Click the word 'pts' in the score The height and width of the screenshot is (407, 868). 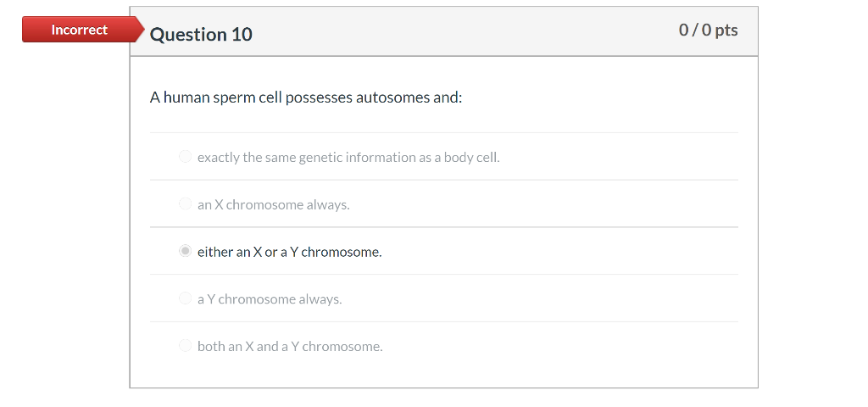(x=726, y=31)
